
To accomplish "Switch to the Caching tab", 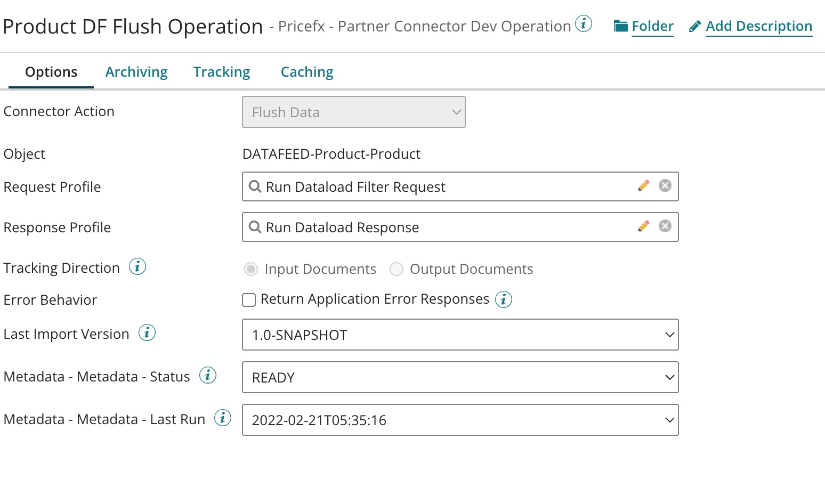I will [x=307, y=72].
